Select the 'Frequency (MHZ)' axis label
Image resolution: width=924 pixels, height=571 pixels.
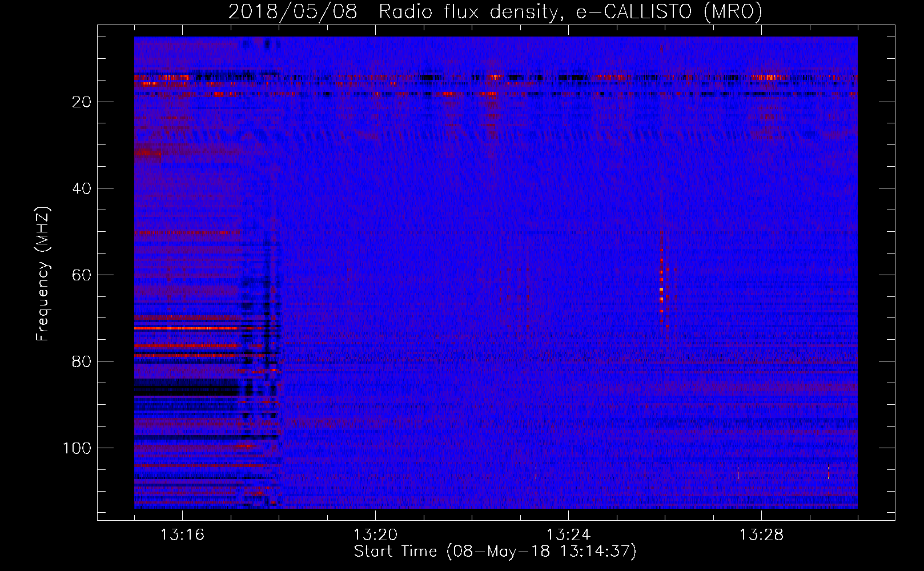[43, 274]
